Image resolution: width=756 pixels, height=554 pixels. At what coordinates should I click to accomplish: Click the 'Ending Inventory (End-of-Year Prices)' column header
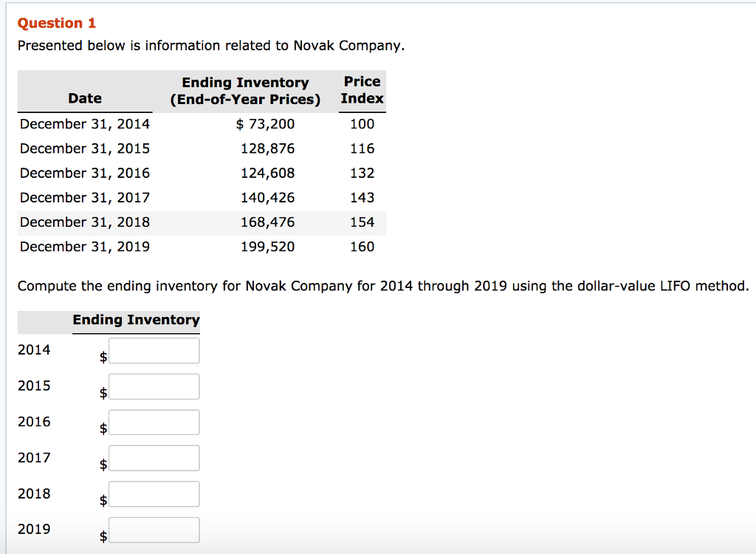(245, 91)
